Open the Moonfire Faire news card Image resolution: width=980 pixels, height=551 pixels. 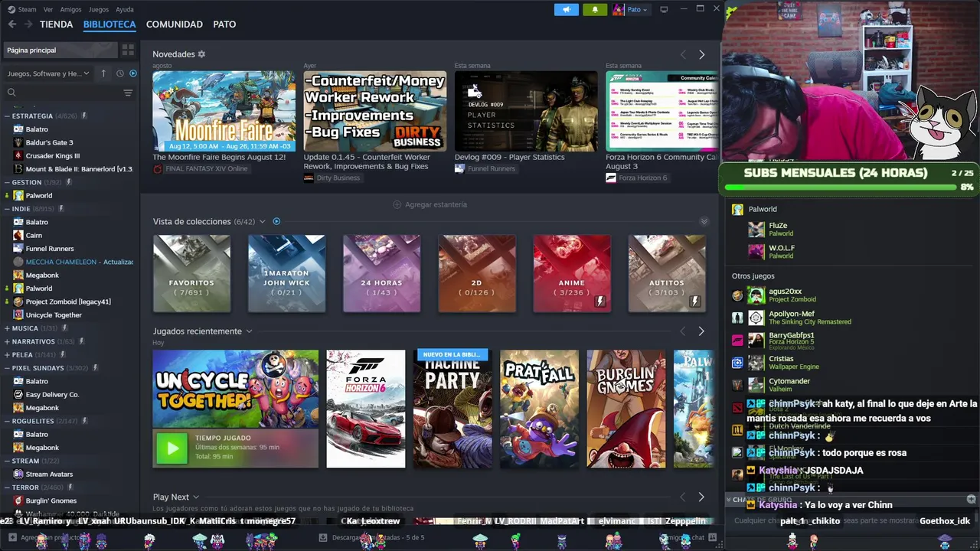click(224, 111)
